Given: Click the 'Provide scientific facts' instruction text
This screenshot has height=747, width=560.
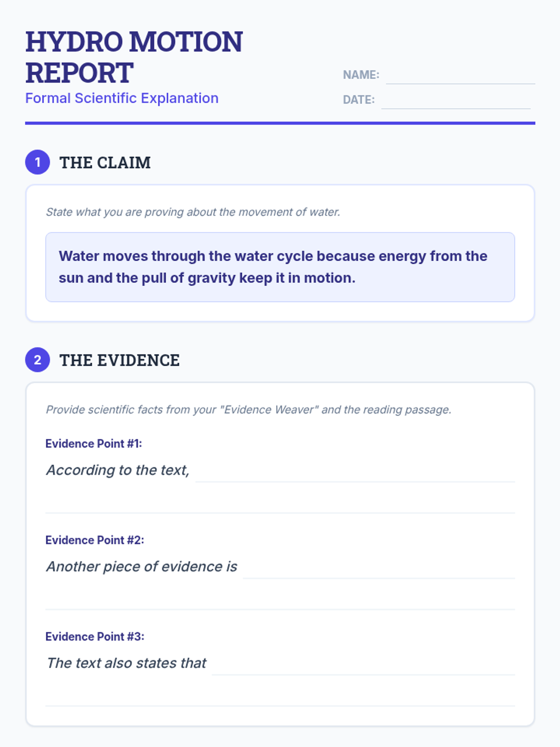Looking at the screenshot, I should pos(248,409).
